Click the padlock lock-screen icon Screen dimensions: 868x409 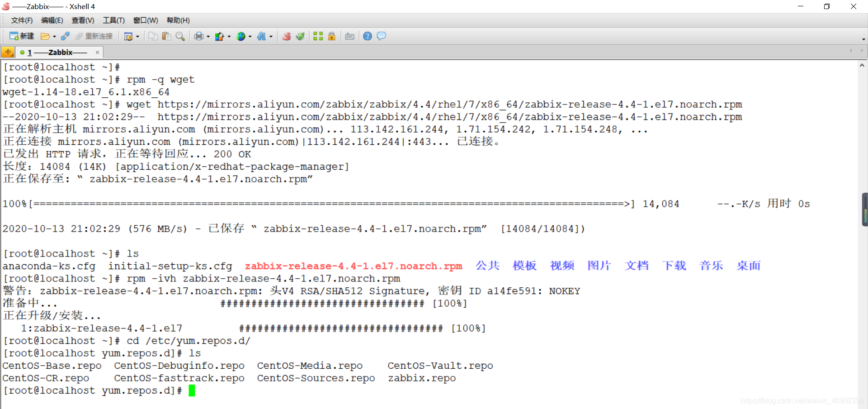tap(331, 36)
